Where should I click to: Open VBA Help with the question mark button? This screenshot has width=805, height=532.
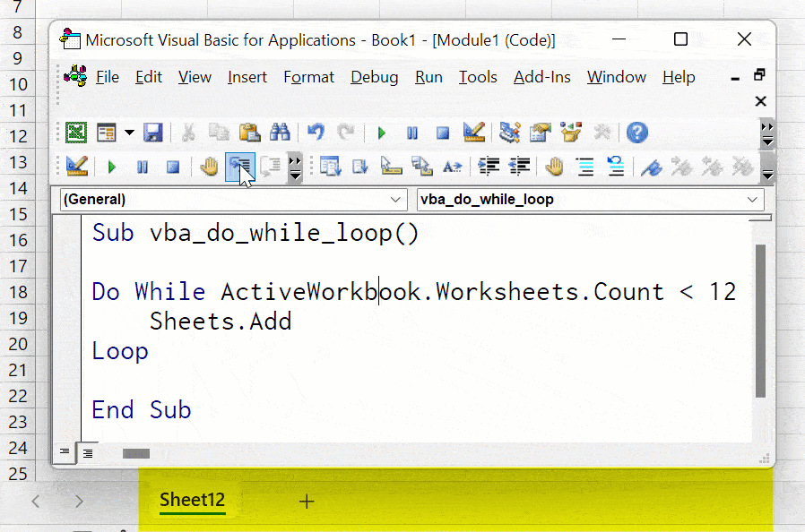click(636, 133)
